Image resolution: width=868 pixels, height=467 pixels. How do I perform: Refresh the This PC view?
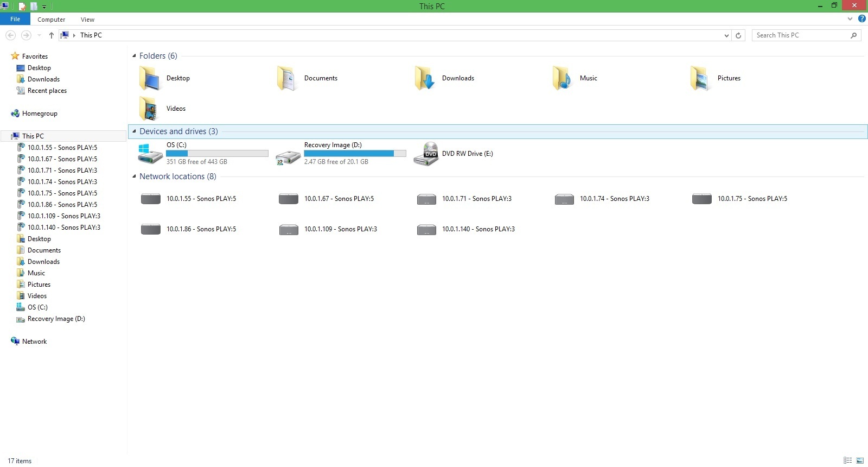738,35
